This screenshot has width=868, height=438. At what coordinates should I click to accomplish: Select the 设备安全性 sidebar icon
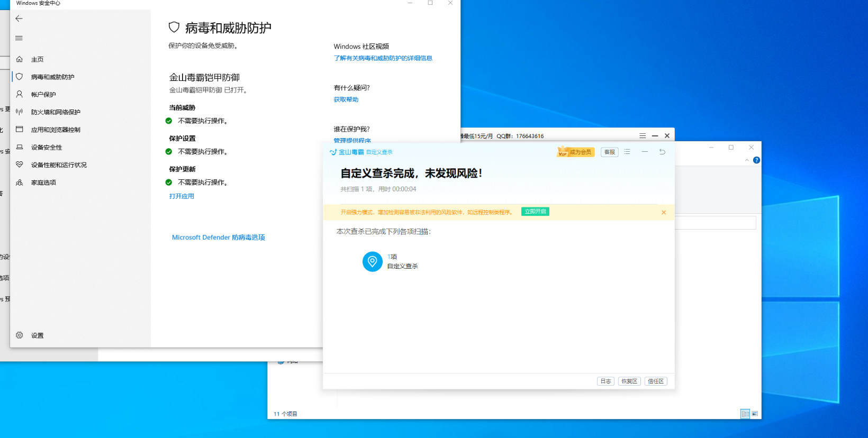coord(20,147)
